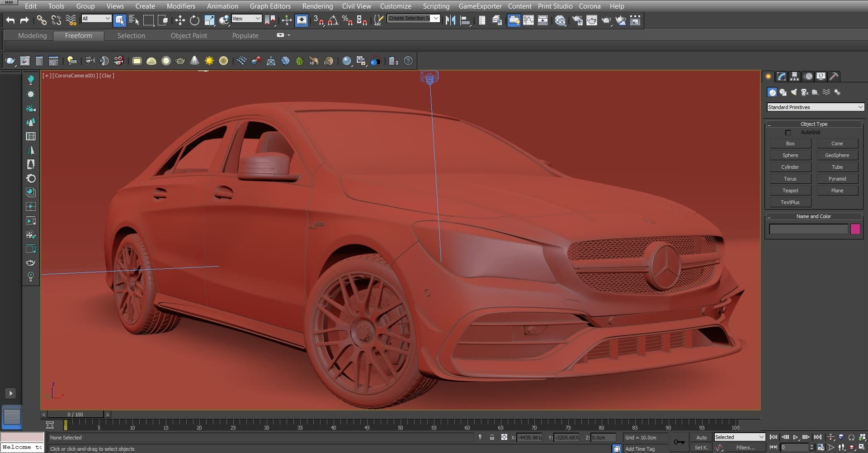Open the Modify command panel tab

(782, 76)
